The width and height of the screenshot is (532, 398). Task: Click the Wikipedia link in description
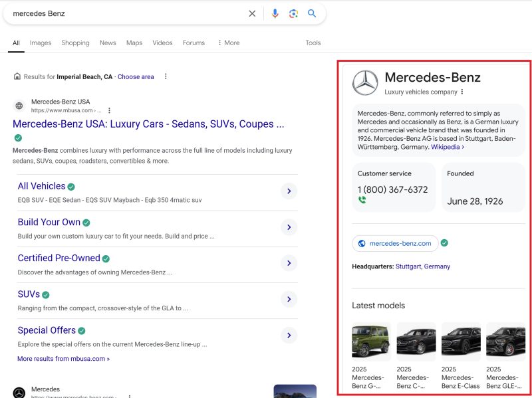click(447, 147)
